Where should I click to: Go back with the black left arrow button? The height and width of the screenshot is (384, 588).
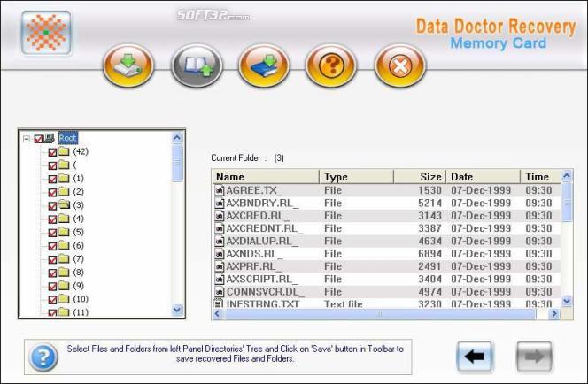475,357
